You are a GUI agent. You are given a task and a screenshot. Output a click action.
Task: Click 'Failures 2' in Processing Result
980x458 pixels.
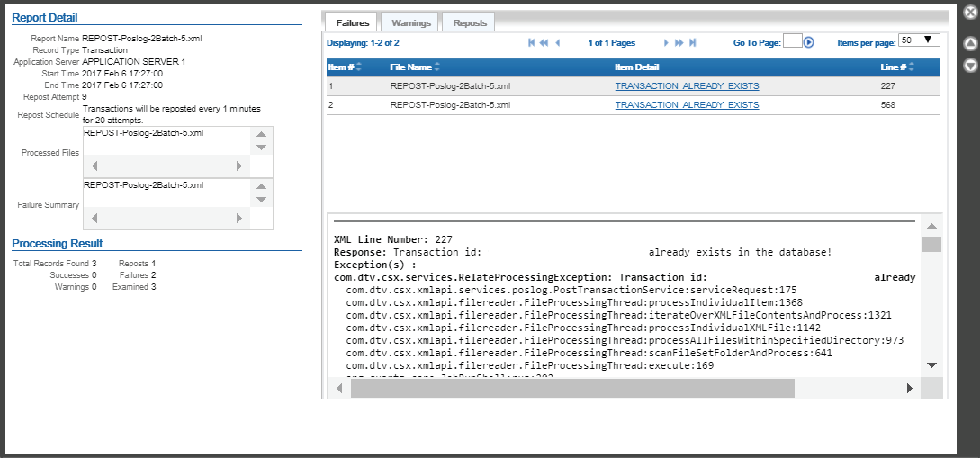pos(138,275)
